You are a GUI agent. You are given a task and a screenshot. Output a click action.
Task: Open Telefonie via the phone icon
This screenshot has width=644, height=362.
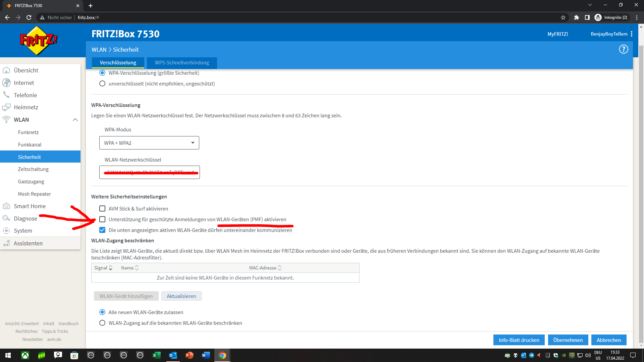6,95
